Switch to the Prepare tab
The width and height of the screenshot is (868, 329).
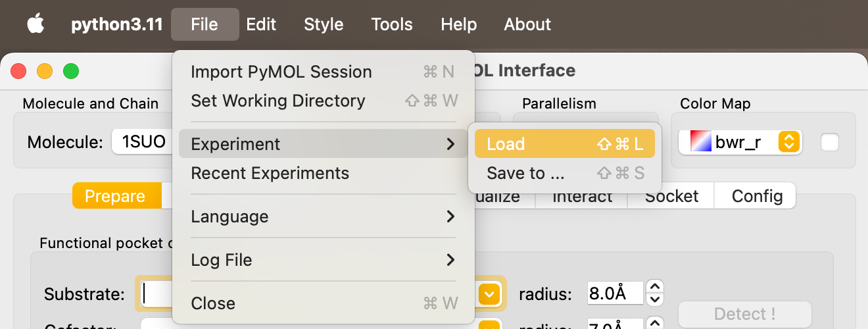tap(116, 196)
